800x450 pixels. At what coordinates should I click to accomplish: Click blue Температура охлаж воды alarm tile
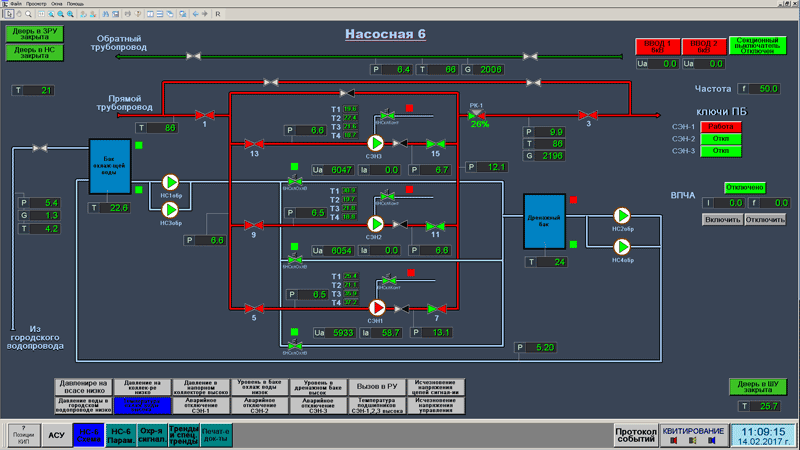point(142,406)
